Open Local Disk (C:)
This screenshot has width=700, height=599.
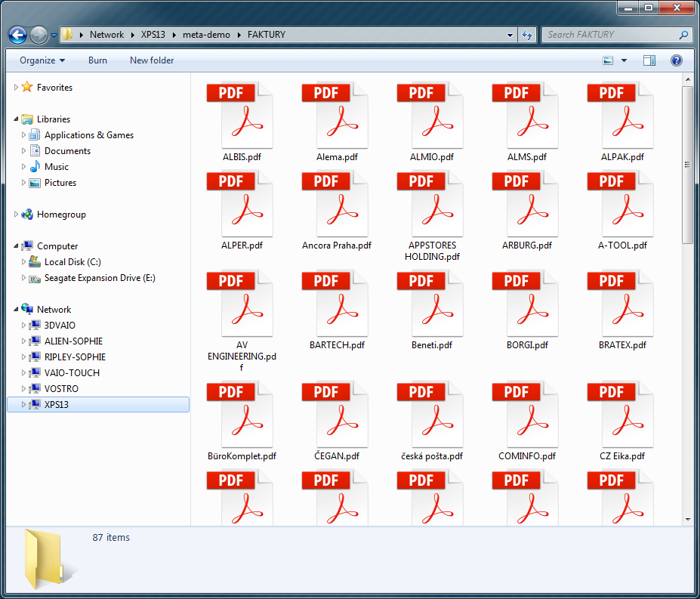(x=72, y=262)
